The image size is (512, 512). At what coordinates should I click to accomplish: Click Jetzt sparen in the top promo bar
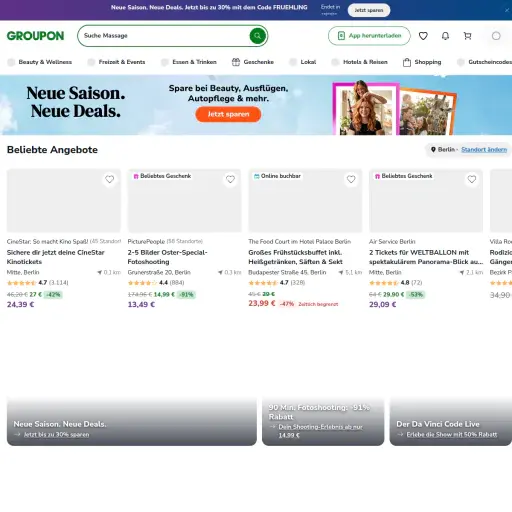point(369,10)
